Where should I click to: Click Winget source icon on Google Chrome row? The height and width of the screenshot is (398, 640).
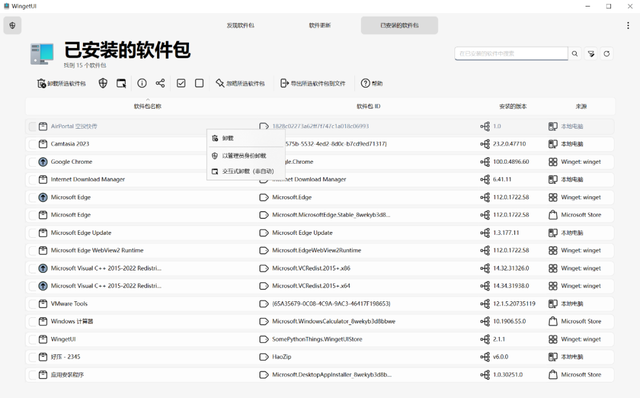tap(553, 162)
